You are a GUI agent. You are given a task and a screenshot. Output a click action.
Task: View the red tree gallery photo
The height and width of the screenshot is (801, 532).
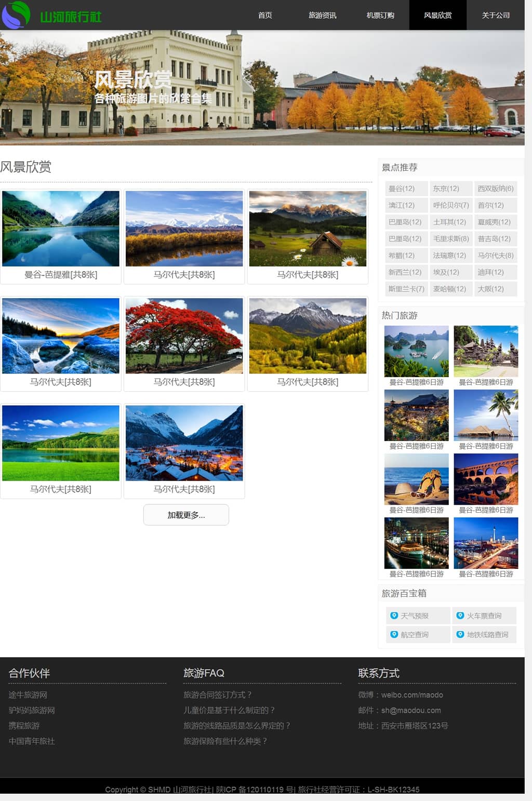[184, 336]
